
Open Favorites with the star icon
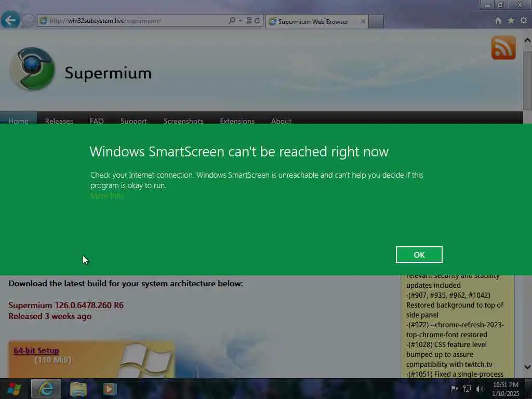[x=511, y=21]
